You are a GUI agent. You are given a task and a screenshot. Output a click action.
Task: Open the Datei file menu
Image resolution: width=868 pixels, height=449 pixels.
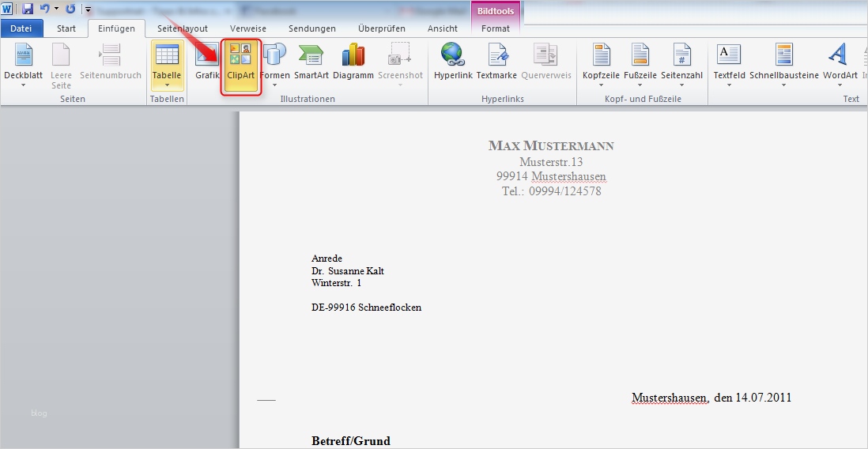click(21, 28)
